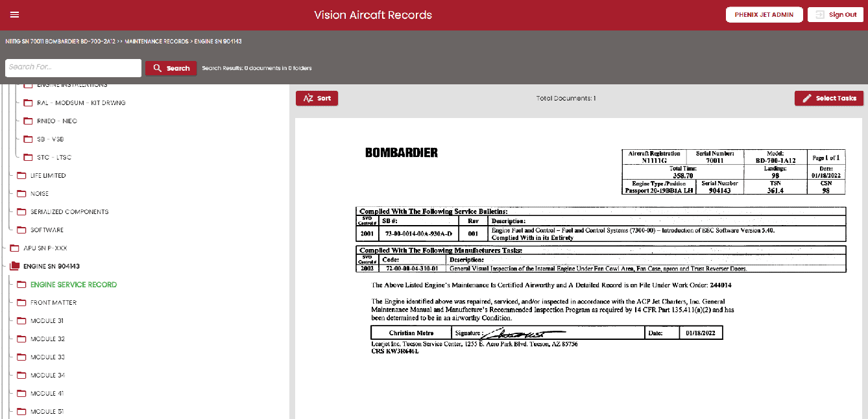
Task: Click the LIFE LIMITED folder icon
Action: pos(21,176)
